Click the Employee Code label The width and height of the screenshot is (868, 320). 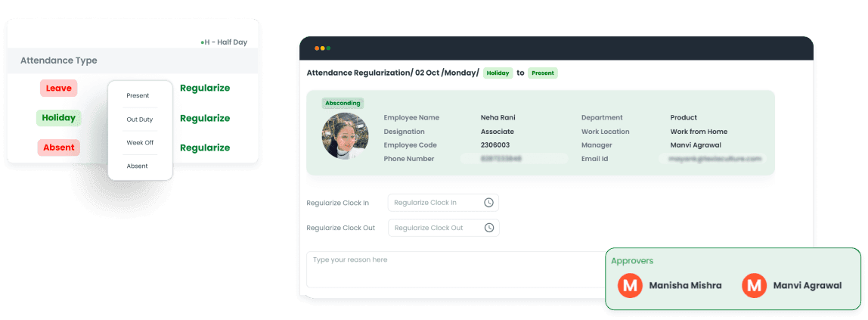[411, 145]
